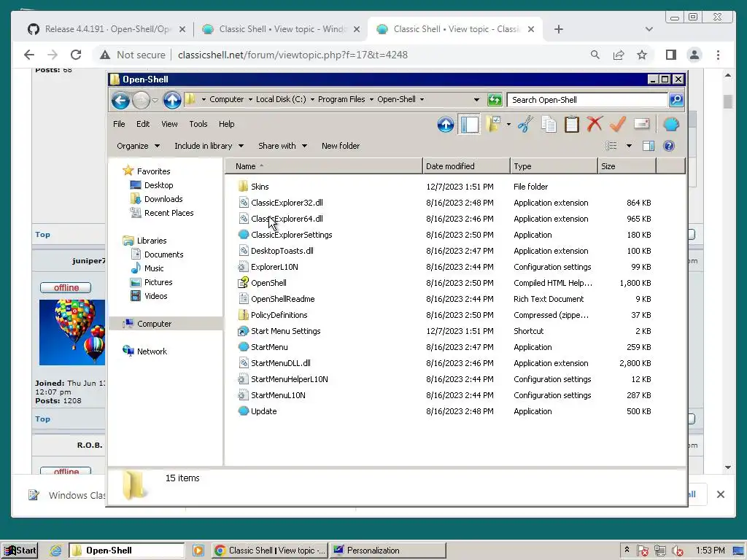Click the Chrome reload page button
This screenshot has width=747, height=560.
76,55
